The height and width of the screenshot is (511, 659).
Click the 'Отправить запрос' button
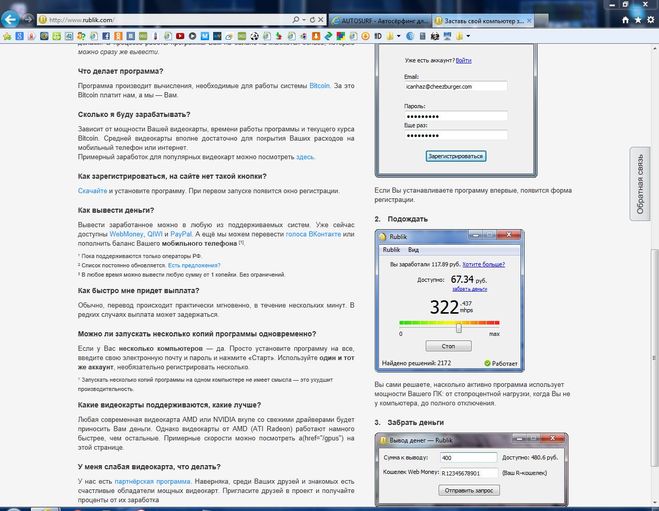pyautogui.click(x=469, y=490)
